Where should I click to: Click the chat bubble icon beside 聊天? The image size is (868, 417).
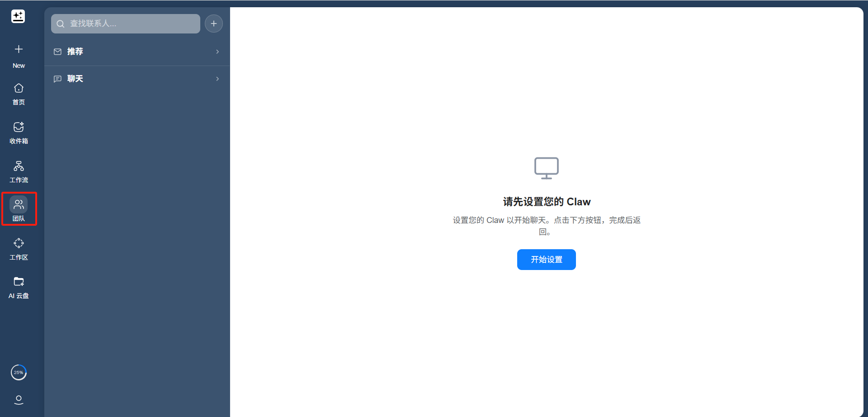[57, 79]
